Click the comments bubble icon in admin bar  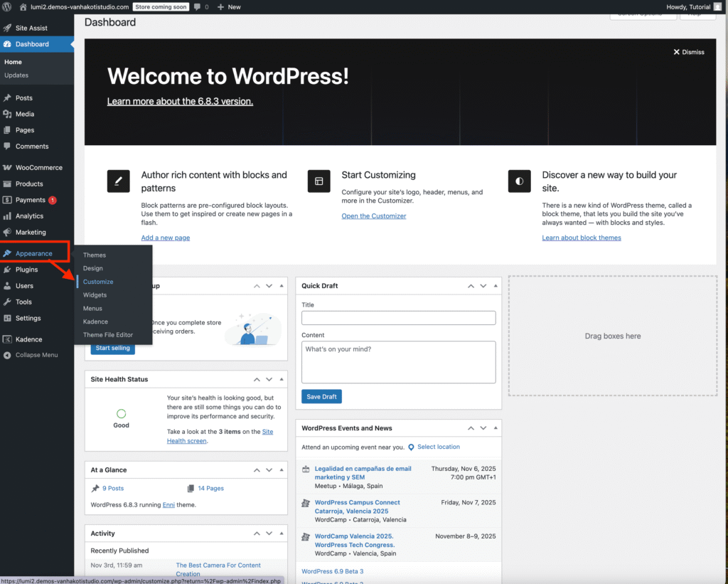click(198, 6)
